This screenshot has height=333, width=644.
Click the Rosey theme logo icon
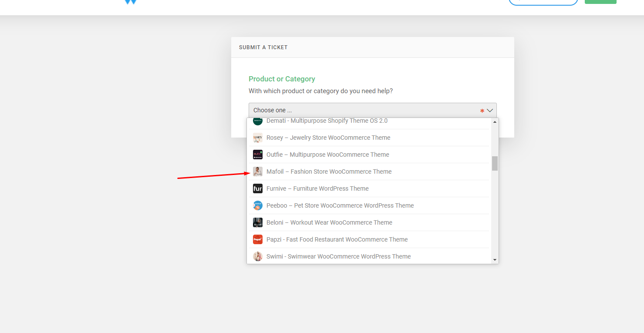point(258,138)
